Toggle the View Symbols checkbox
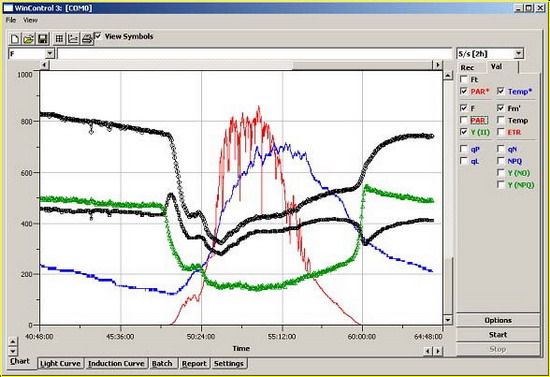 pos(98,36)
